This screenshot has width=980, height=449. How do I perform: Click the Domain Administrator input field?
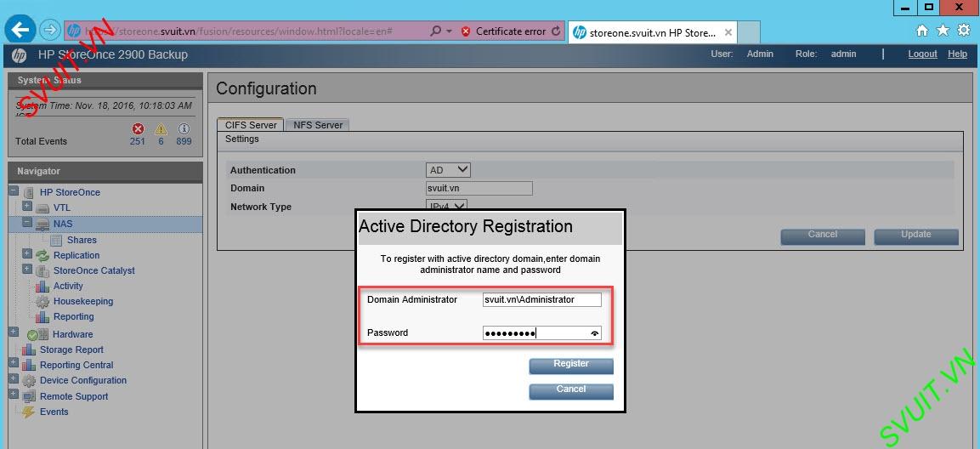point(542,299)
